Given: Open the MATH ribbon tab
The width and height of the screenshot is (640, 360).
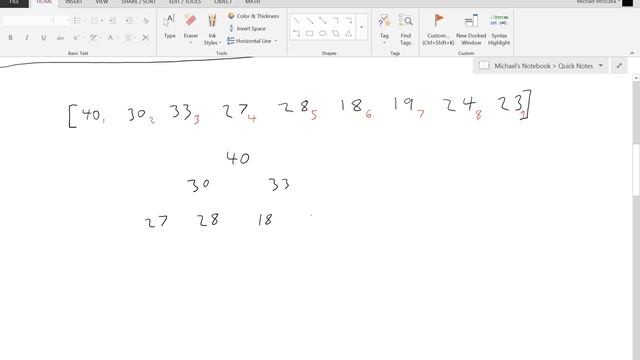Looking at the screenshot, I should [253, 2].
